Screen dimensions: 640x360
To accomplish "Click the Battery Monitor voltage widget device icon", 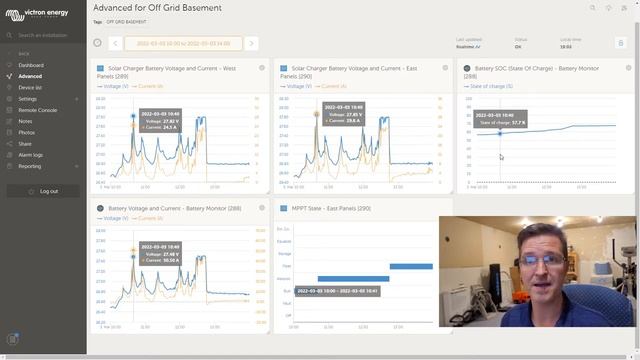I will click(x=100, y=208).
